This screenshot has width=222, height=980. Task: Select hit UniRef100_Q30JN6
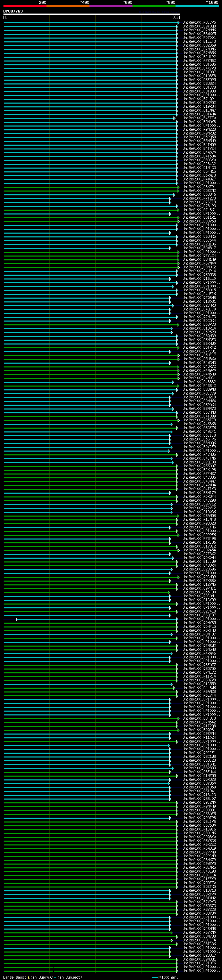tap(199, 833)
